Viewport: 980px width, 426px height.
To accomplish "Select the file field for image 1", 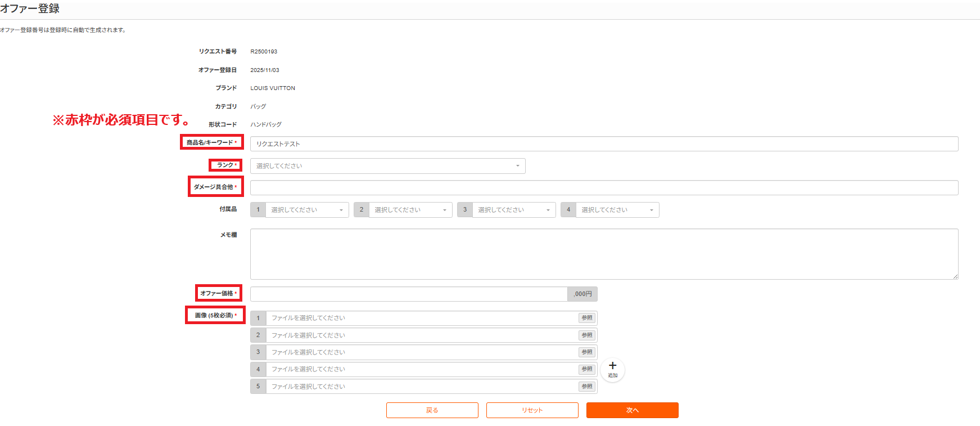I will [422, 318].
